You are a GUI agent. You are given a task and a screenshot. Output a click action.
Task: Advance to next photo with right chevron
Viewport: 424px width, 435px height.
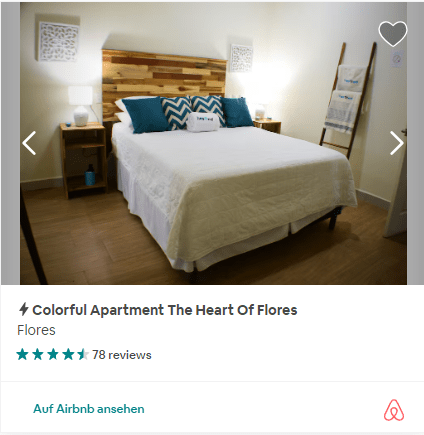point(397,143)
